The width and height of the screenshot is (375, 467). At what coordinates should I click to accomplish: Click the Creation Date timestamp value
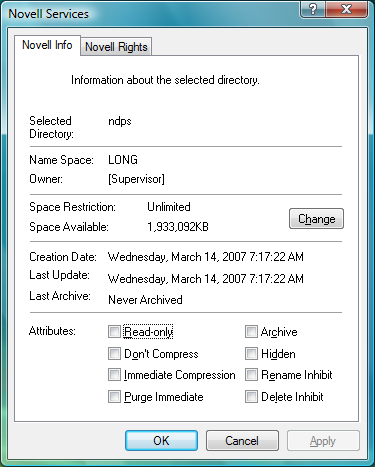[x=206, y=257]
